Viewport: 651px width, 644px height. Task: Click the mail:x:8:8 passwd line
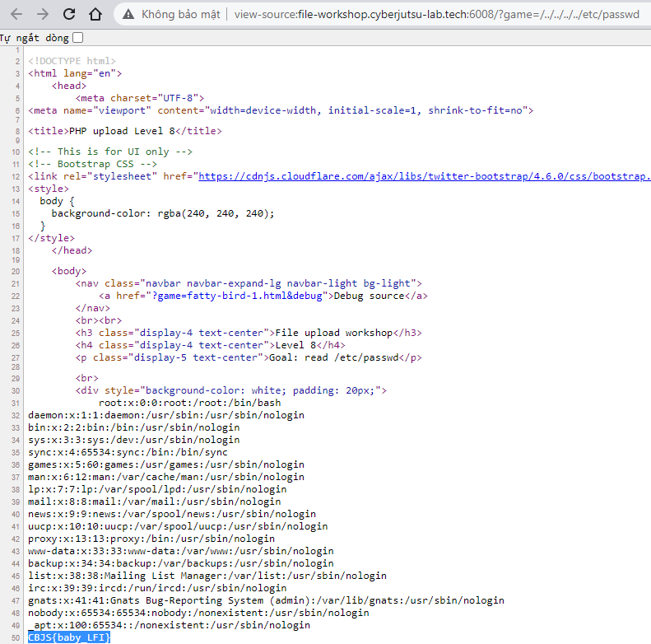(x=155, y=502)
